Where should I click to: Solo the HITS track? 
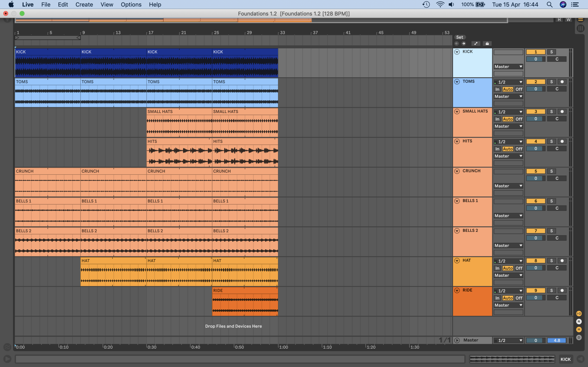coord(551,142)
